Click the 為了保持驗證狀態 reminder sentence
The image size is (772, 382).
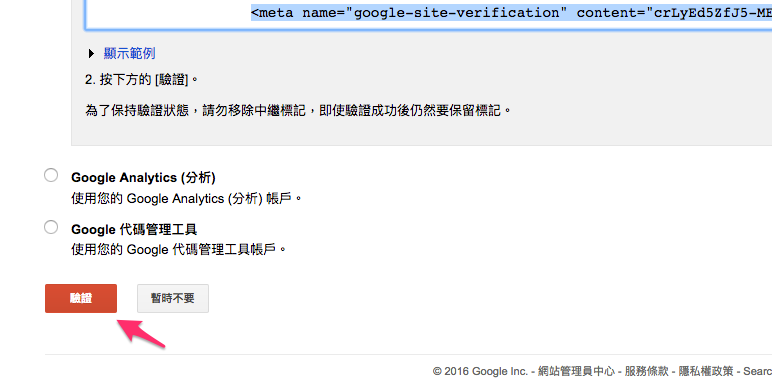pos(298,110)
